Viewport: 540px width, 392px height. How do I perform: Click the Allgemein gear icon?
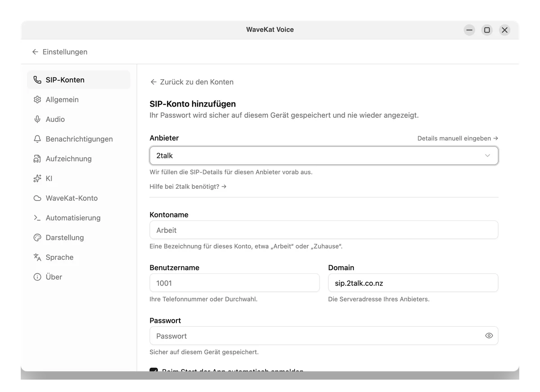tap(37, 100)
